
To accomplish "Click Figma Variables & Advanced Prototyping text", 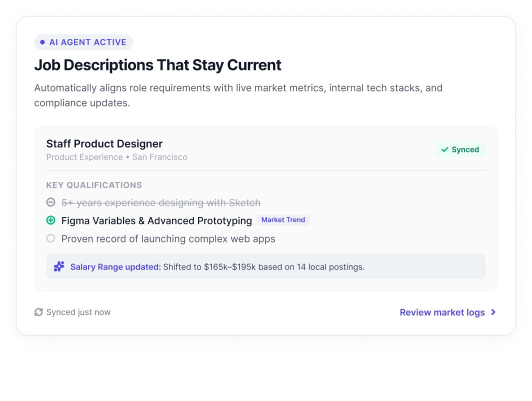I will [x=157, y=221].
